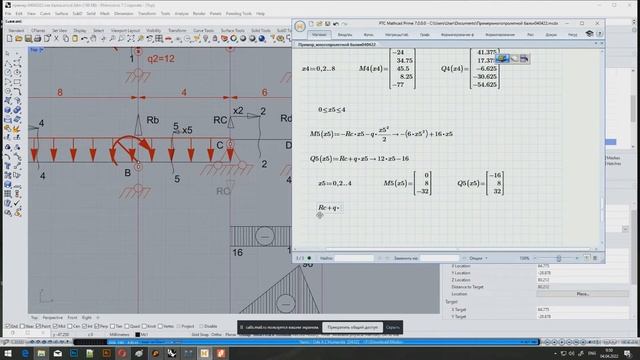
Task: Switch to the Curve Tools toolbar tab
Action: [x=203, y=31]
